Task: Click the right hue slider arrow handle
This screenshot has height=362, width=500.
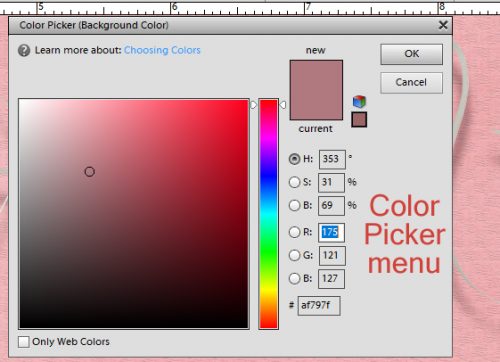Action: [x=283, y=105]
